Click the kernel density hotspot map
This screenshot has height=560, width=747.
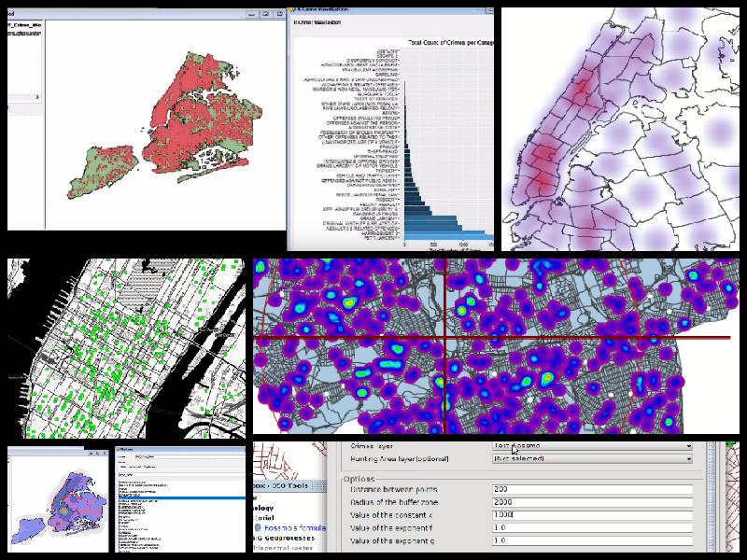tap(496, 346)
